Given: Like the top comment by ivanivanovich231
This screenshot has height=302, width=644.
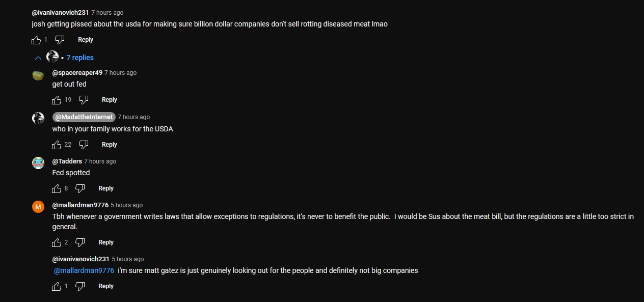Looking at the screenshot, I should click(x=36, y=40).
